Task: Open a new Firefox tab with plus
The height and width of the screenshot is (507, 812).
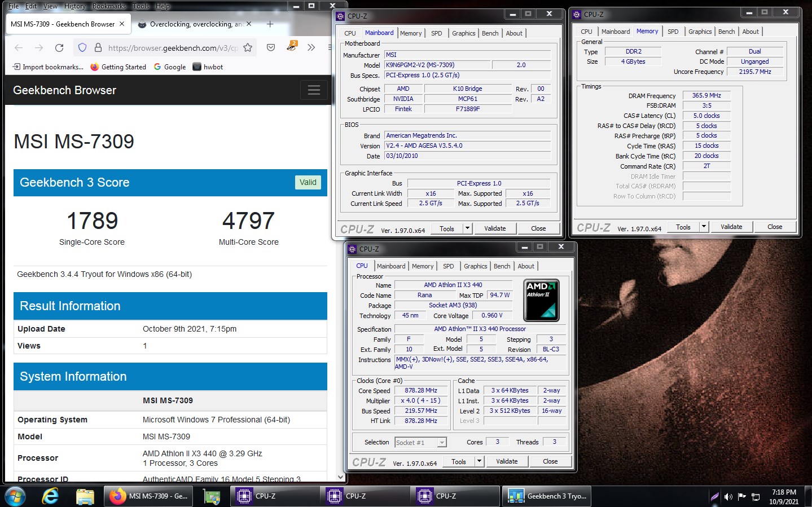Action: point(270,24)
